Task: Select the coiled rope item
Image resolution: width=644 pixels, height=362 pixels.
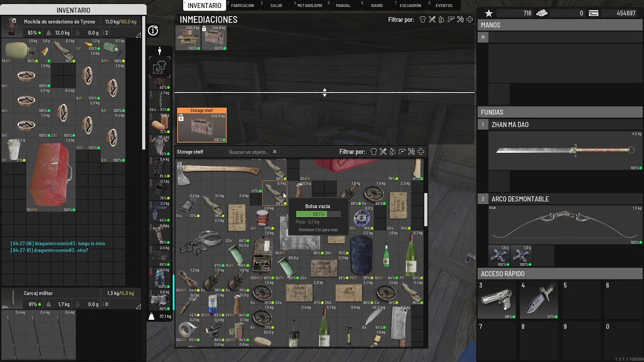Action: pos(188,278)
